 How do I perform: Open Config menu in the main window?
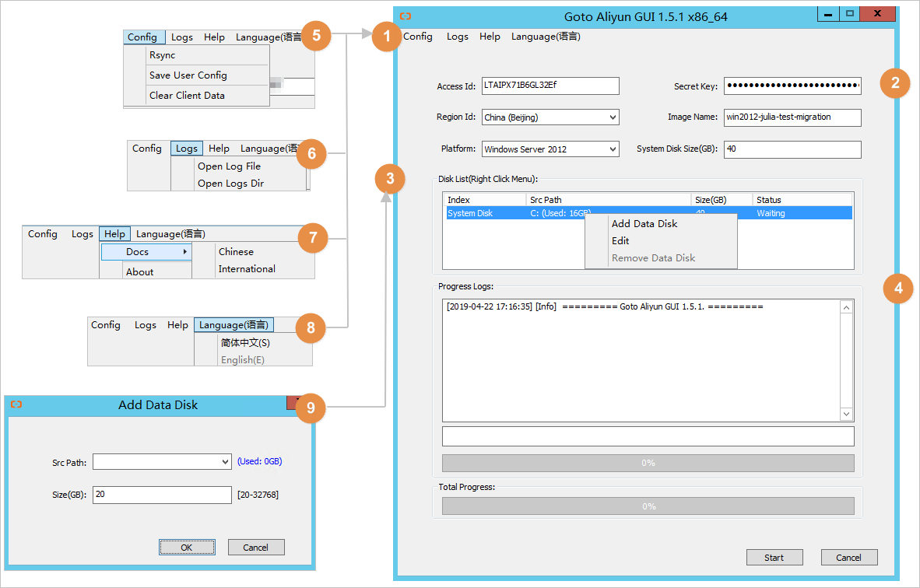tap(418, 37)
